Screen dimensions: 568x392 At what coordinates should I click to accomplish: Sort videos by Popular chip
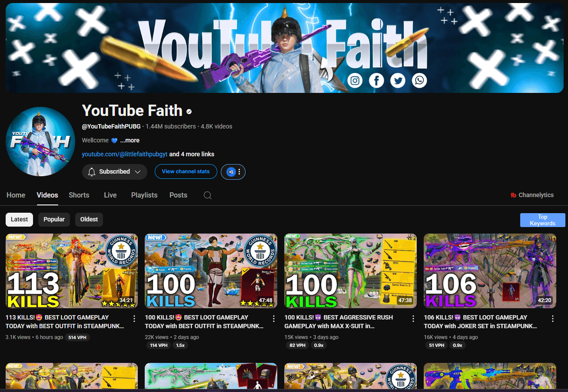pyautogui.click(x=54, y=219)
